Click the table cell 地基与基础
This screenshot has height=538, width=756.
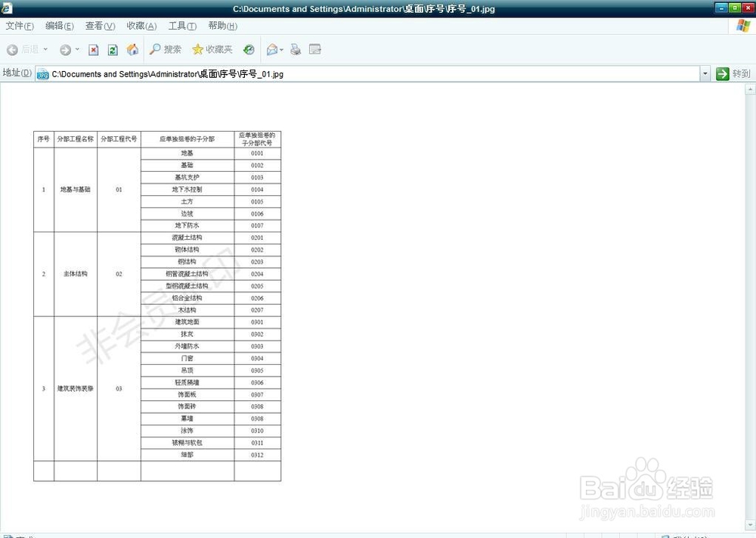click(x=75, y=189)
